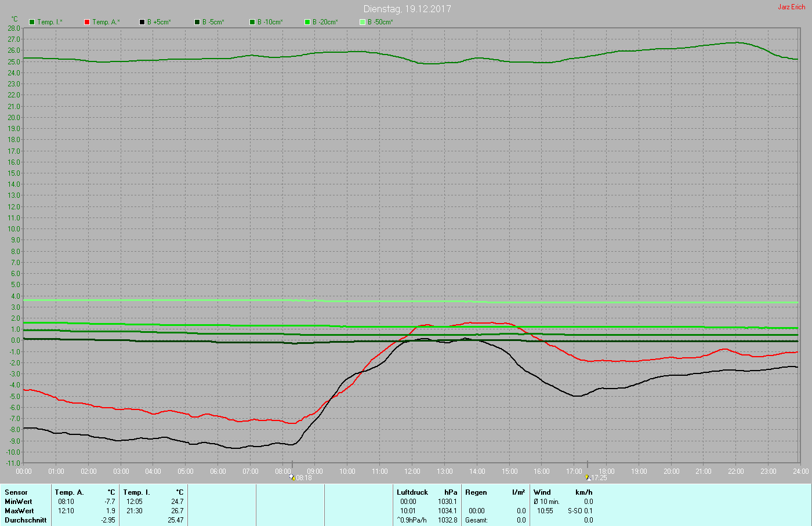Click the pressure trend ^0.9hPa/h
This screenshot has height=526, width=812.
coord(412,520)
